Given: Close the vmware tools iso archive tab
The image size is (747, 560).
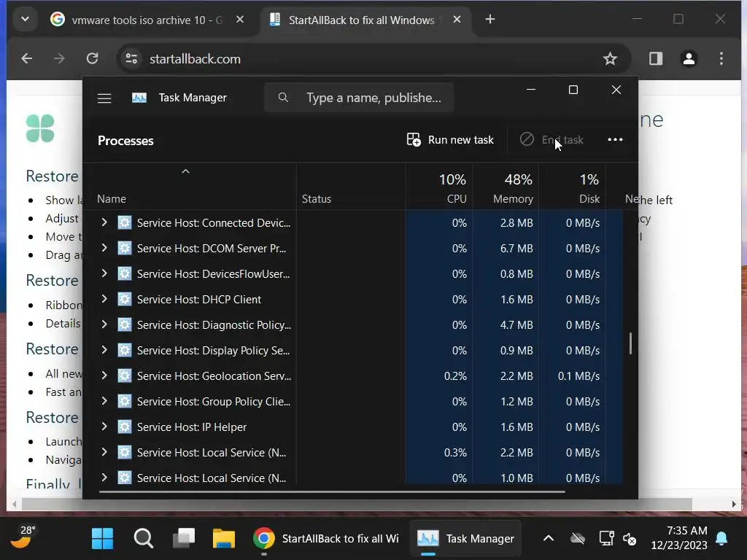Looking at the screenshot, I should pos(240,20).
